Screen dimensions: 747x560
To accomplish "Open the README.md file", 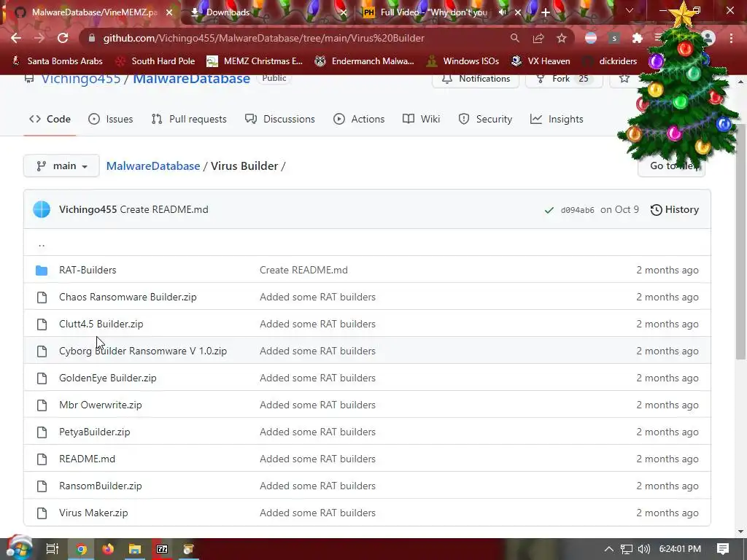I will 88,459.
